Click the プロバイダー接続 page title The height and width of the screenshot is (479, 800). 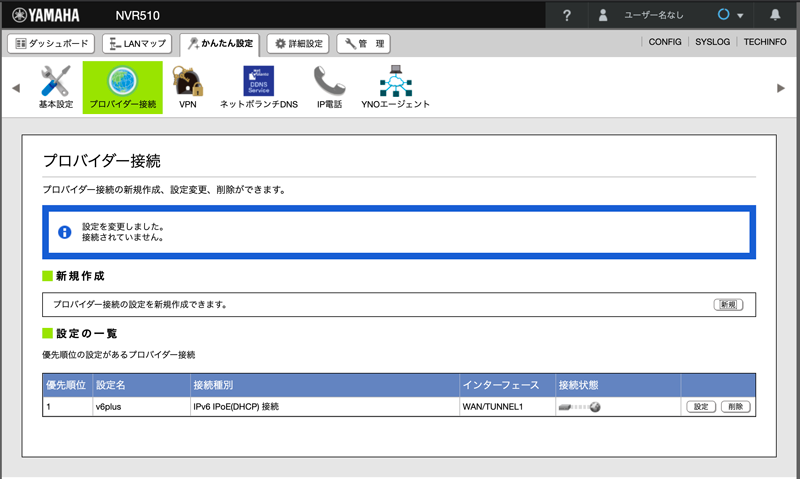(x=102, y=161)
